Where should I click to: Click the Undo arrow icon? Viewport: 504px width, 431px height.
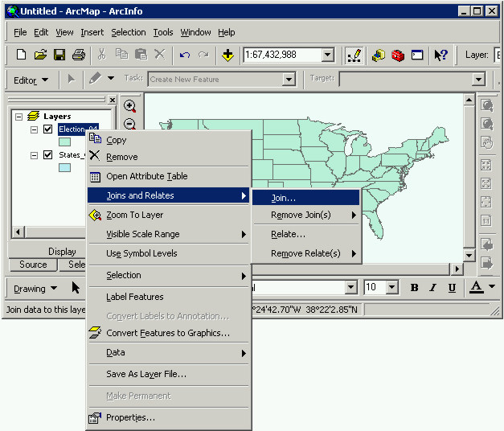(x=185, y=55)
